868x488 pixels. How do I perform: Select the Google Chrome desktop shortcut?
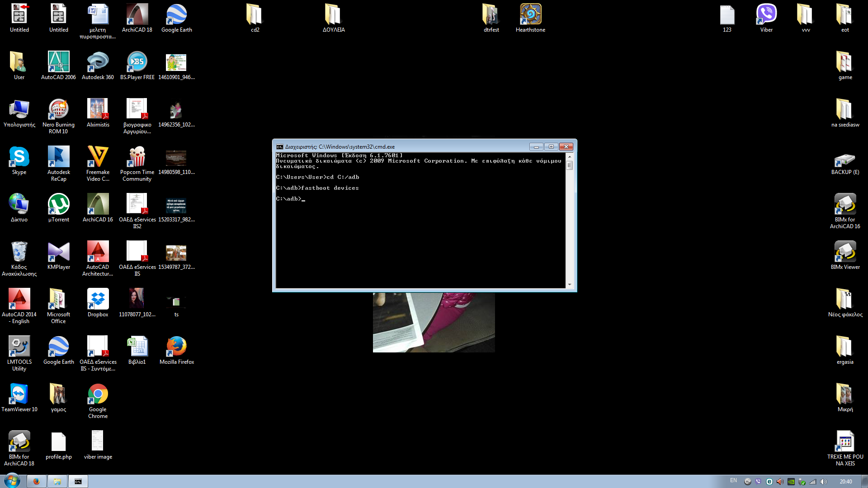point(98,394)
